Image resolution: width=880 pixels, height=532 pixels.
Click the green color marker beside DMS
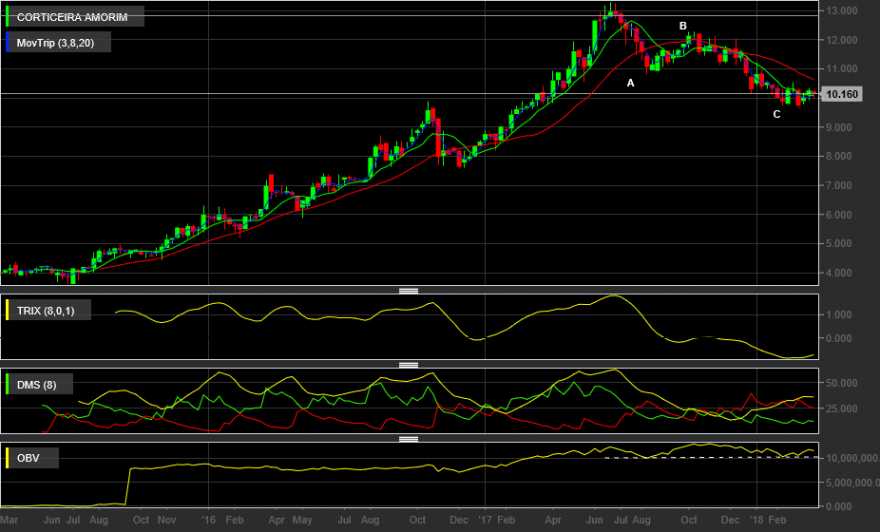[x=7, y=384]
